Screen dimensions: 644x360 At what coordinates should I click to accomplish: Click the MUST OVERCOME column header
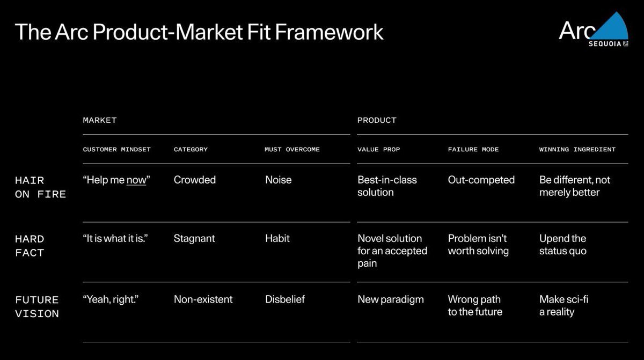point(292,149)
